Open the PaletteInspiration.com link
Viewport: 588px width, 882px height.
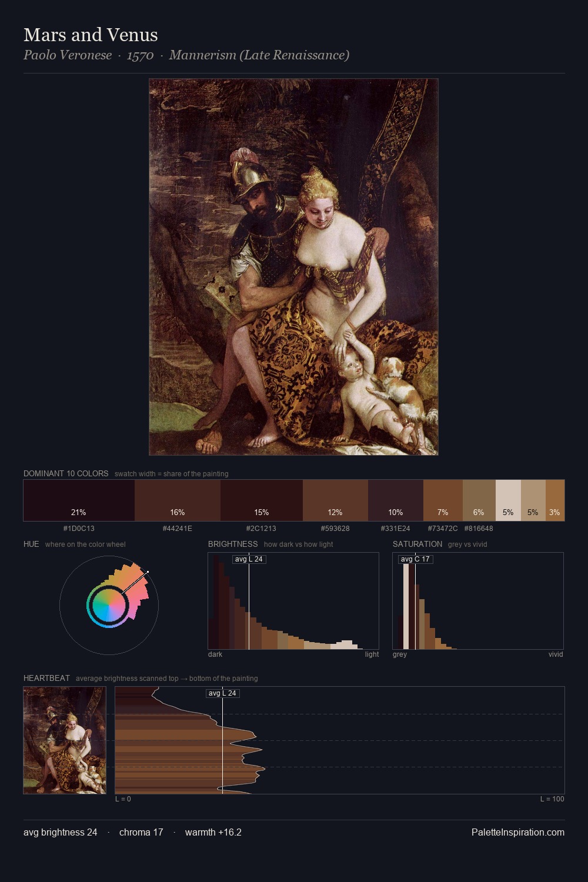(x=518, y=833)
